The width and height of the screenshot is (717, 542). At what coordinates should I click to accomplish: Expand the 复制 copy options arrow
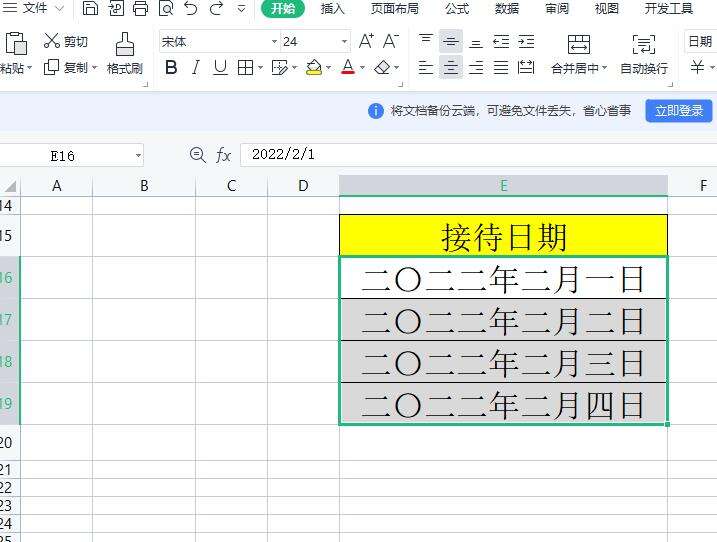pyautogui.click(x=95, y=68)
